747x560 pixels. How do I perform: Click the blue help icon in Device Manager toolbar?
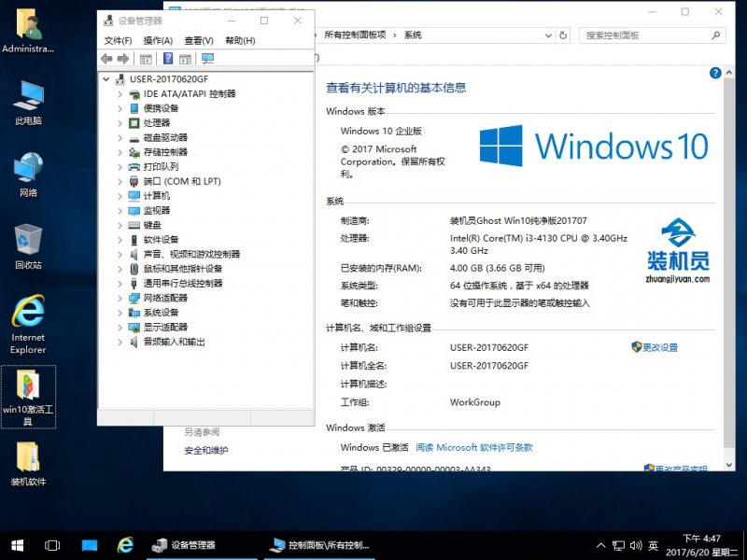point(166,59)
